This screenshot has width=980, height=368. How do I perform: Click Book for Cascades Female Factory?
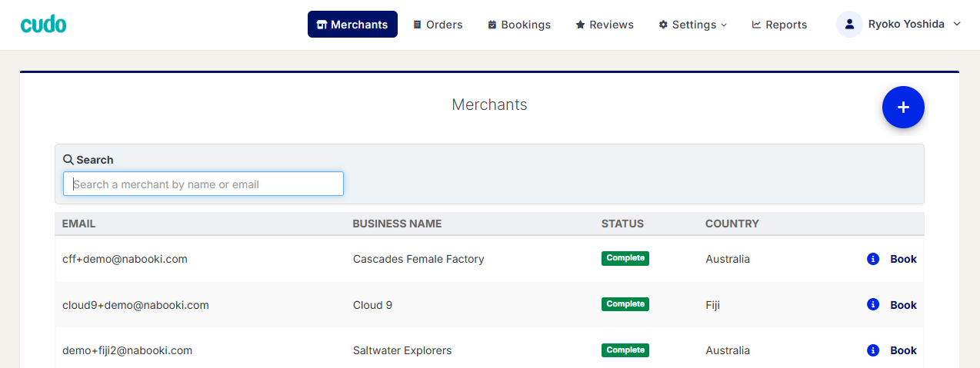pyautogui.click(x=903, y=259)
